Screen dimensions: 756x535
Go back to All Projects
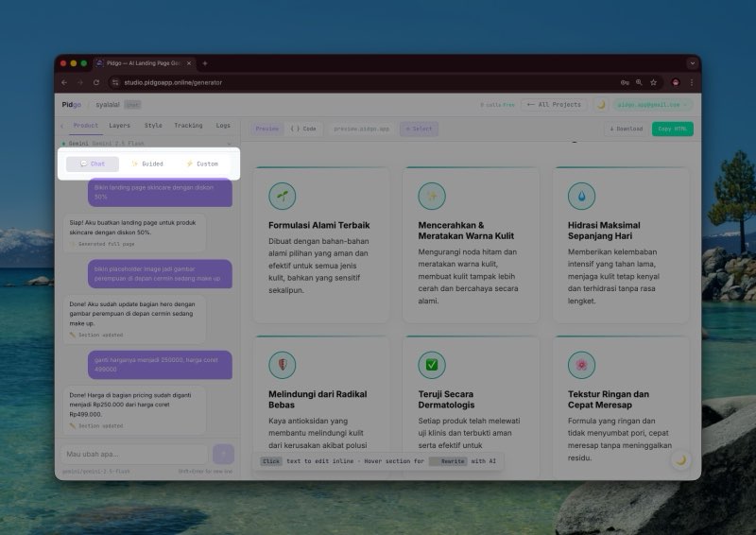553,105
